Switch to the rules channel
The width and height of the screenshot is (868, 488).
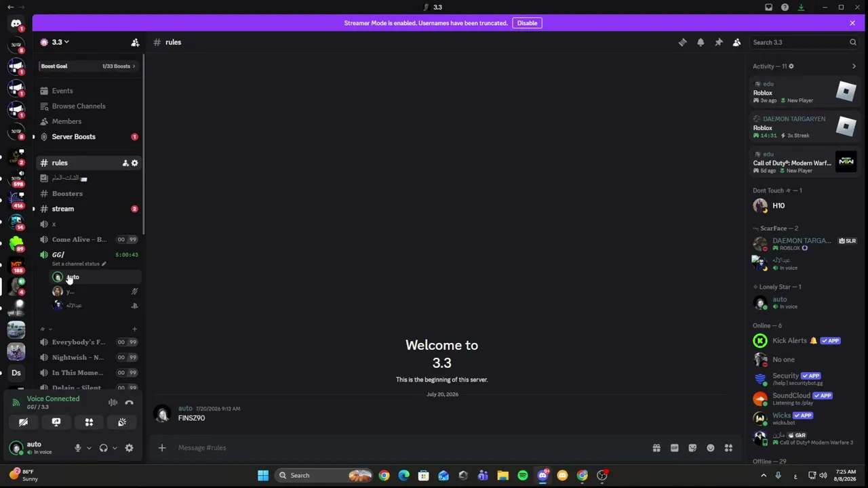pos(88,163)
